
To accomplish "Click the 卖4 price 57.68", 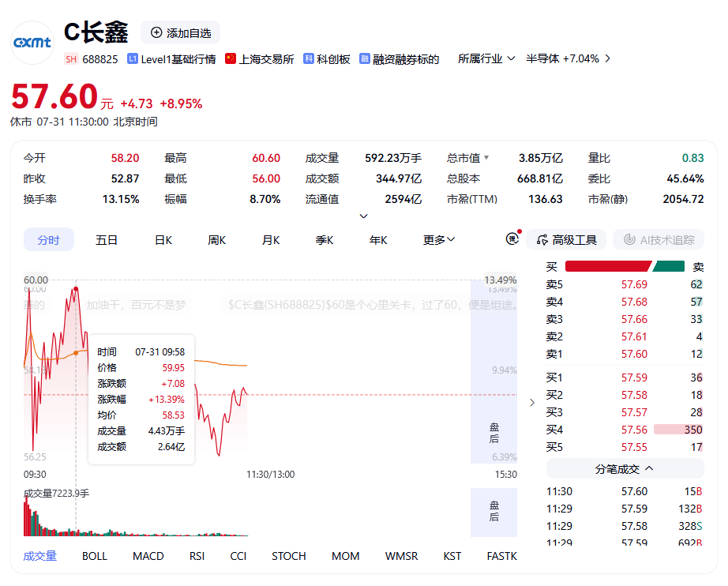I will (x=634, y=302).
